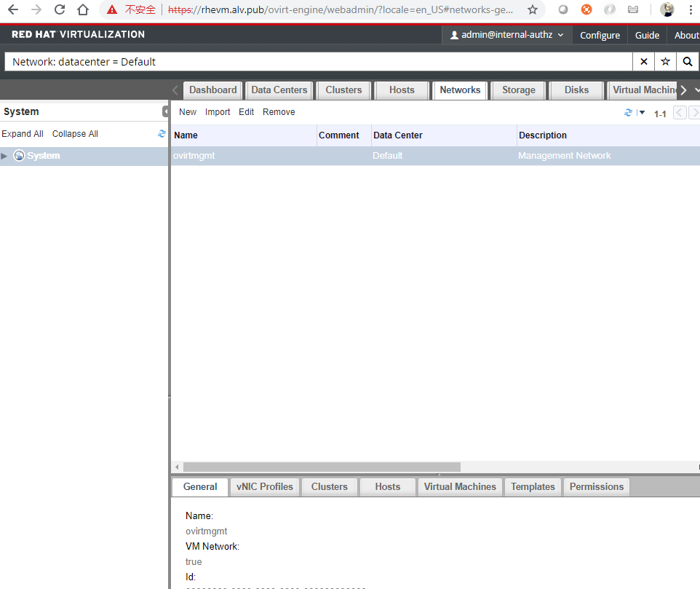This screenshot has height=589, width=700.
Task: Click Import network button
Action: (218, 112)
